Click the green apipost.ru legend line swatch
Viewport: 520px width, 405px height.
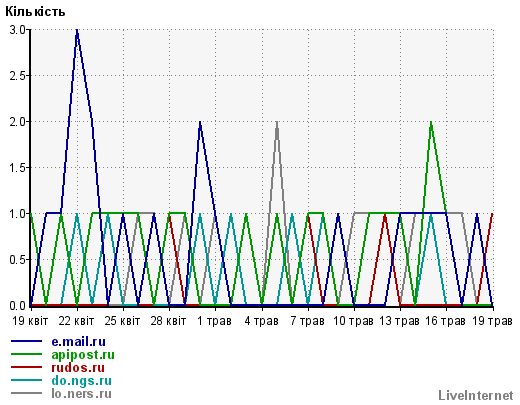(x=27, y=354)
